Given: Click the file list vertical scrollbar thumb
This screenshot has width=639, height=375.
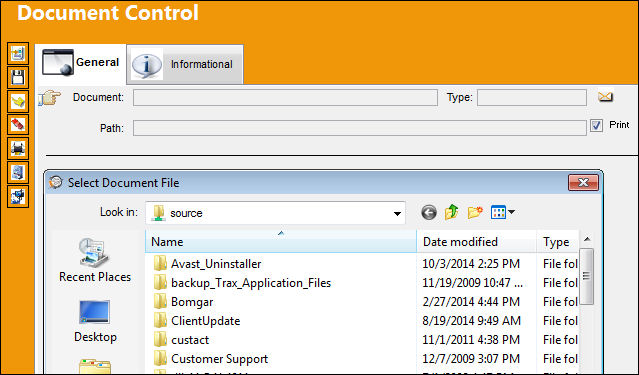Looking at the screenshot, I should coord(587,276).
